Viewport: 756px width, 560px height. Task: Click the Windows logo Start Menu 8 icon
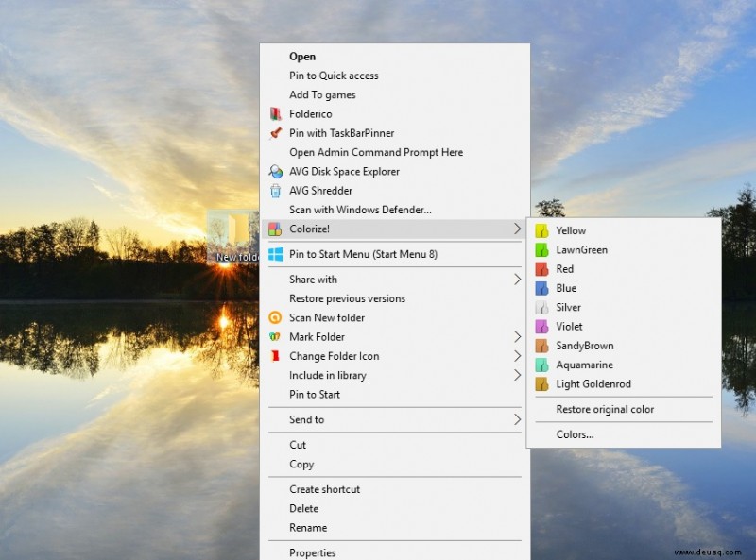click(x=275, y=254)
